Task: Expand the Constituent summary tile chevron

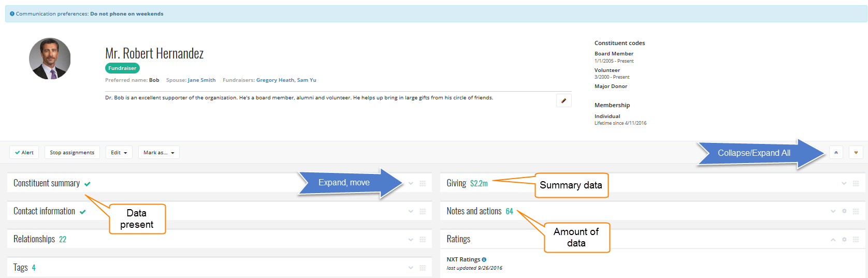Action: point(411,183)
